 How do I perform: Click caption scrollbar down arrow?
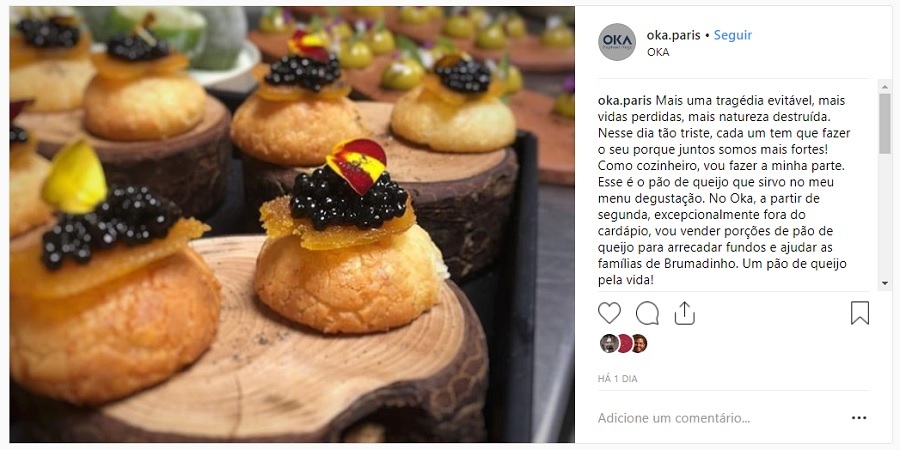[885, 284]
